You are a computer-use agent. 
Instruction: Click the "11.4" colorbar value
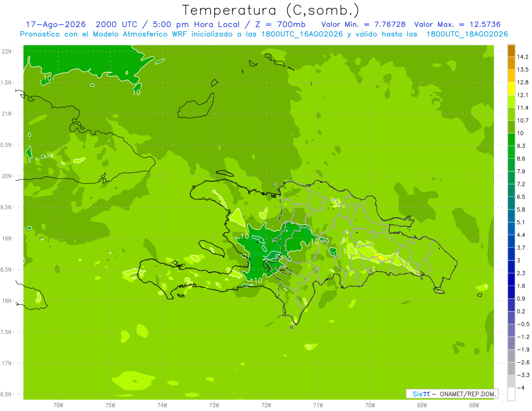523,108
